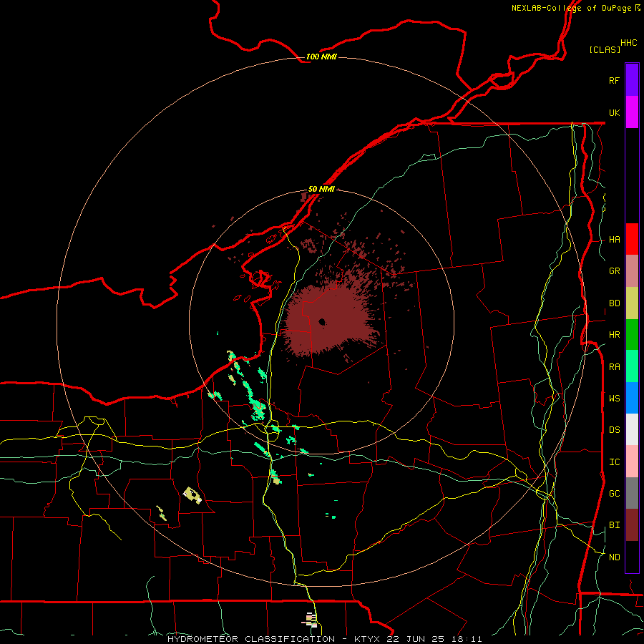The image size is (644, 644).
Task: Click the black radar site dot
Action: pyautogui.click(x=322, y=322)
